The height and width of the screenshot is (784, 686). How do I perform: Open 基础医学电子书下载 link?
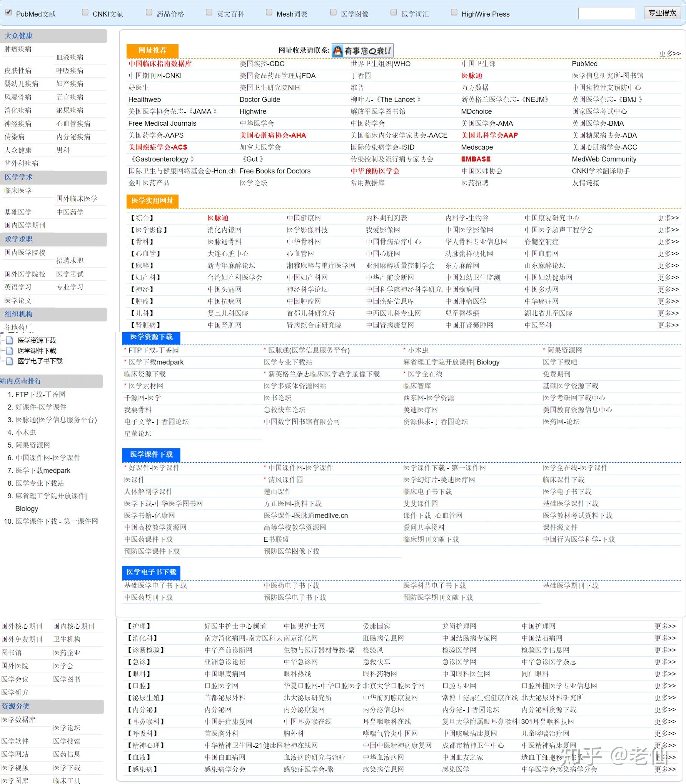[x=155, y=586]
